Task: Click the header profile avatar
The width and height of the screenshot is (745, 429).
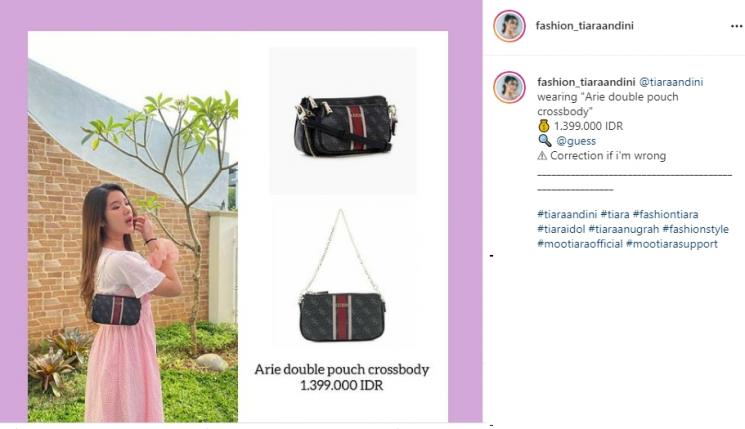Action: [509, 26]
